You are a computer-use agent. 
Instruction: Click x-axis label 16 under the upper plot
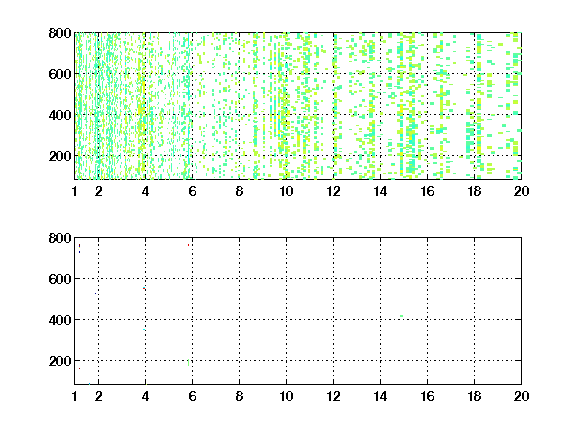427,191
